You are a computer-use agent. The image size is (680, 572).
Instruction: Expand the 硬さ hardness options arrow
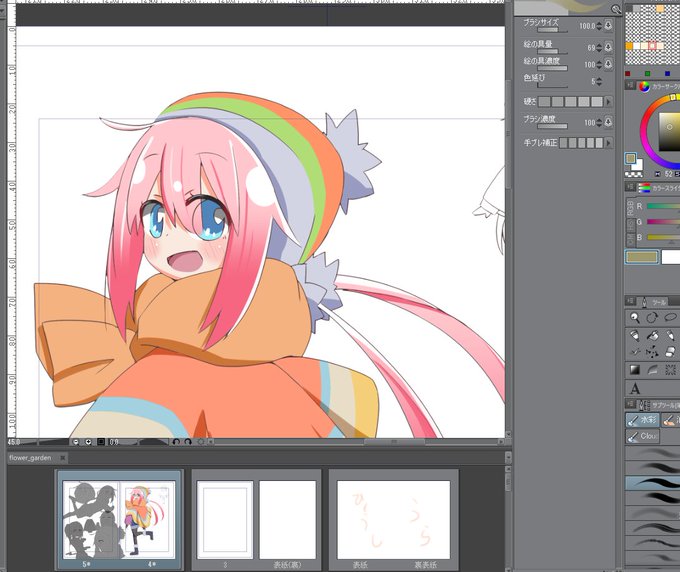pos(608,102)
